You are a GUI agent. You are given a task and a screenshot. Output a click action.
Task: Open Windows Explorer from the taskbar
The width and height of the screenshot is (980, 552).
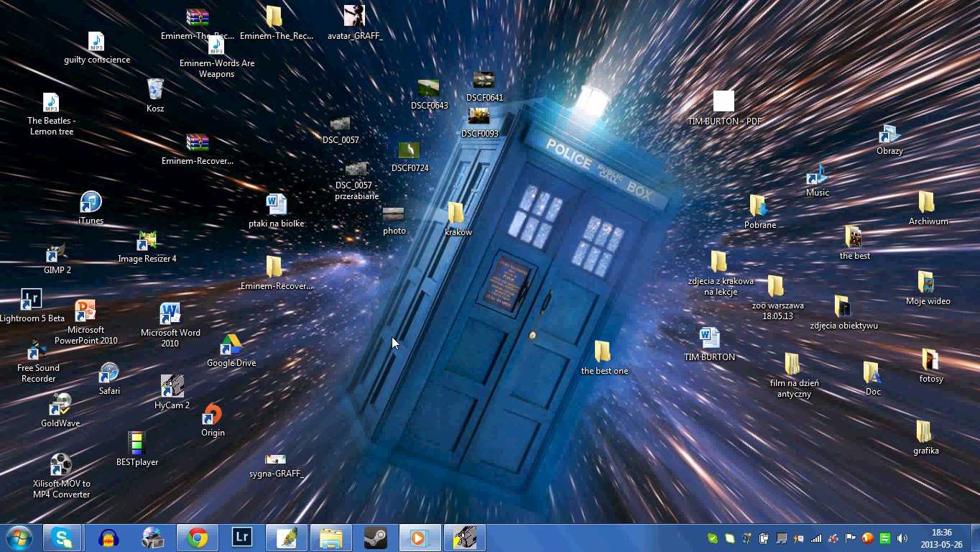[331, 538]
